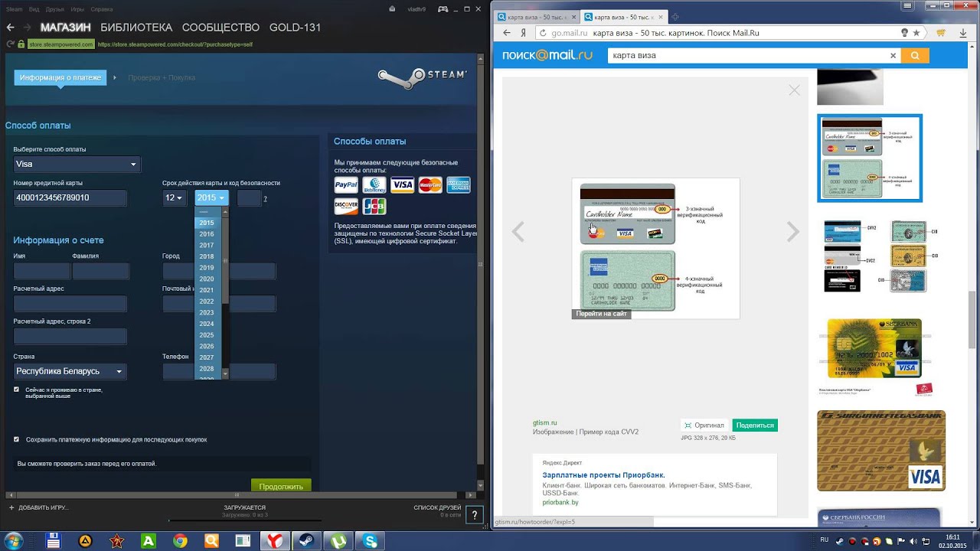Screen dimensions: 980x551
Task: Switch to СООБЩЕСТВО section
Action: pyautogui.click(x=220, y=27)
